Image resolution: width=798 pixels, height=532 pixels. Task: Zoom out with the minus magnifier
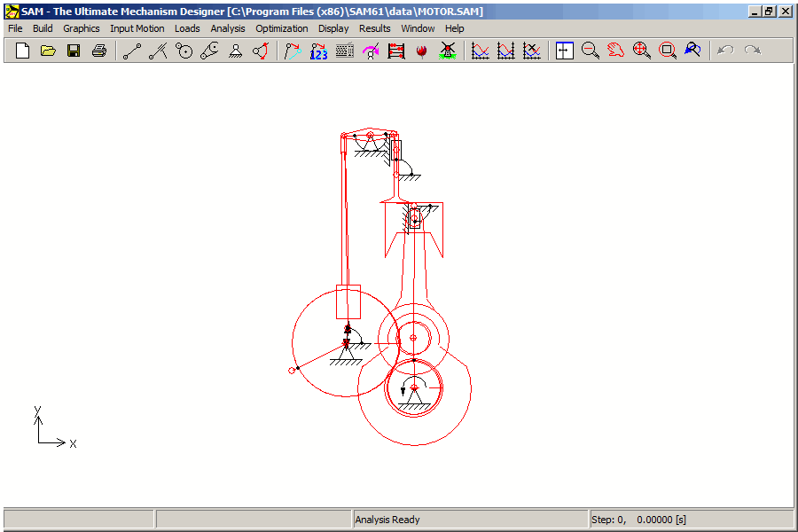590,51
